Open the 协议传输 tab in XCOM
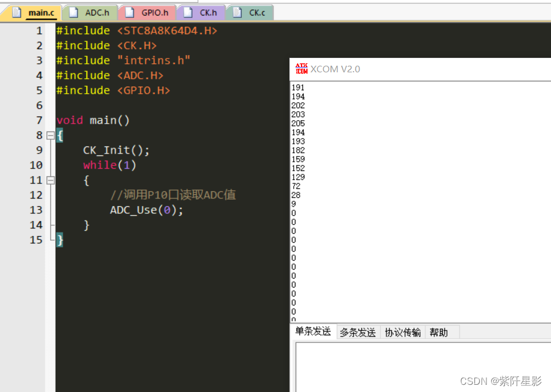This screenshot has width=551, height=392. pos(402,332)
